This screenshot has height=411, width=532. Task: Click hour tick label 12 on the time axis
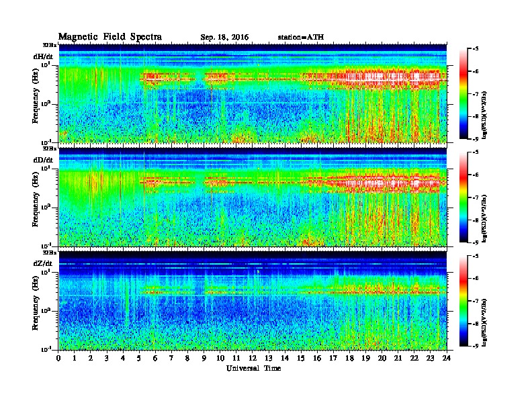pyautogui.click(x=253, y=358)
